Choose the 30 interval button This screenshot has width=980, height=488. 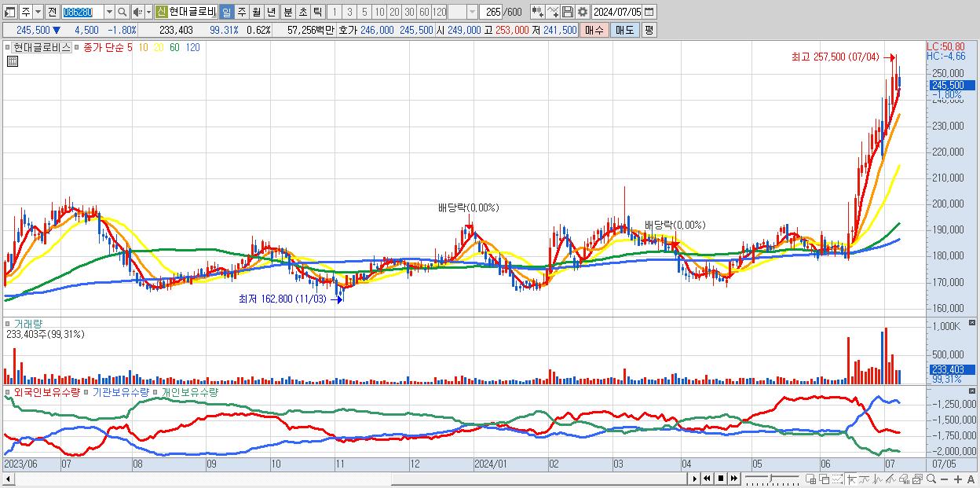[x=409, y=12]
